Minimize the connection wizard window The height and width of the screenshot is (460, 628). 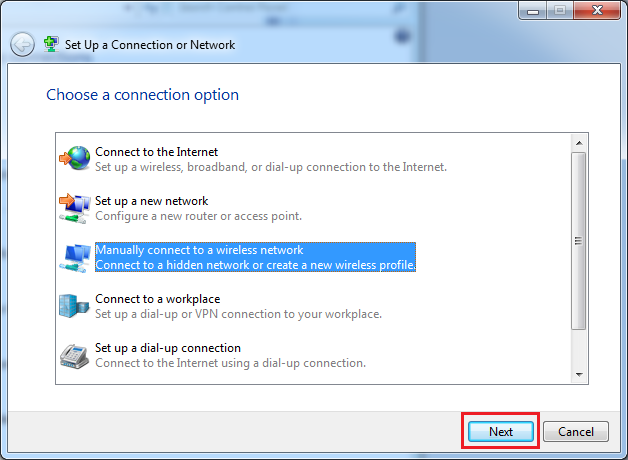point(531,11)
